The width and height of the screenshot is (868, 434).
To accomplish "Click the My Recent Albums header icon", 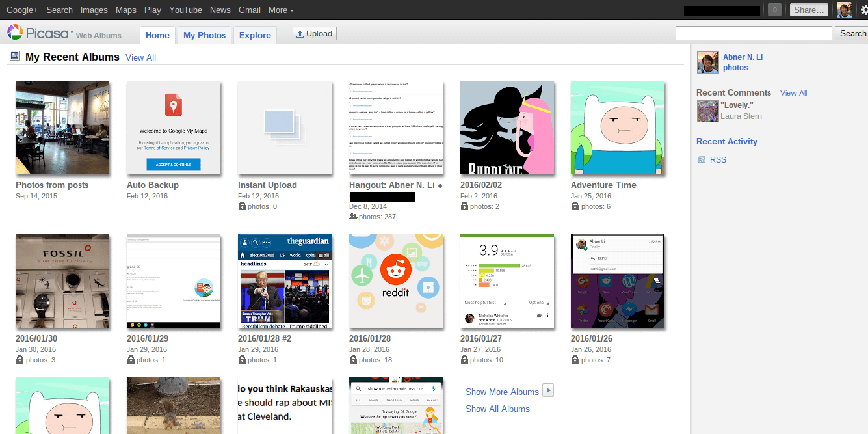I will coord(14,57).
